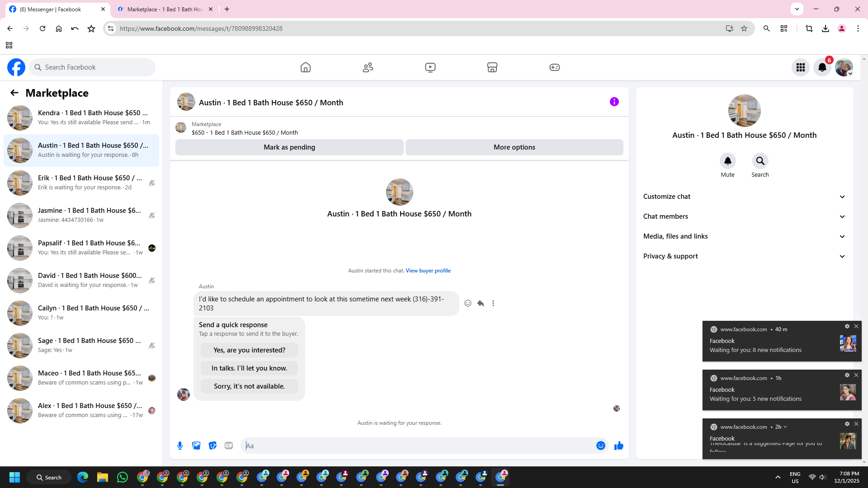868x488 pixels.
Task: Send quick response 'Yes, are you interested?'
Action: pos(249,350)
